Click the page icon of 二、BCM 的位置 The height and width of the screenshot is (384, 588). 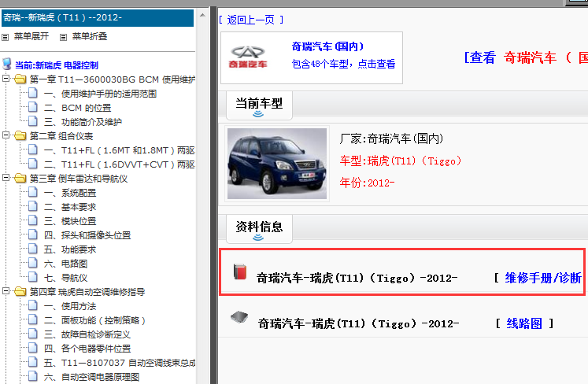coord(33,107)
